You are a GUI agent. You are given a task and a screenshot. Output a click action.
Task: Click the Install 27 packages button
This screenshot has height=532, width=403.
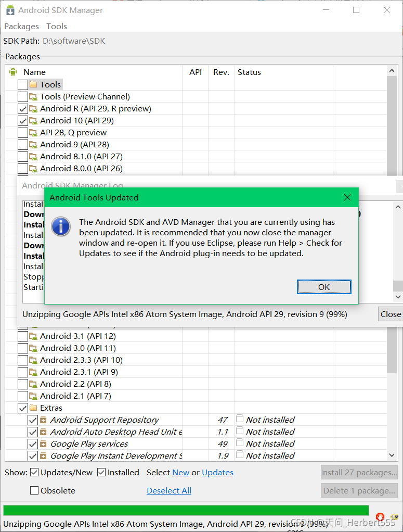359,472
